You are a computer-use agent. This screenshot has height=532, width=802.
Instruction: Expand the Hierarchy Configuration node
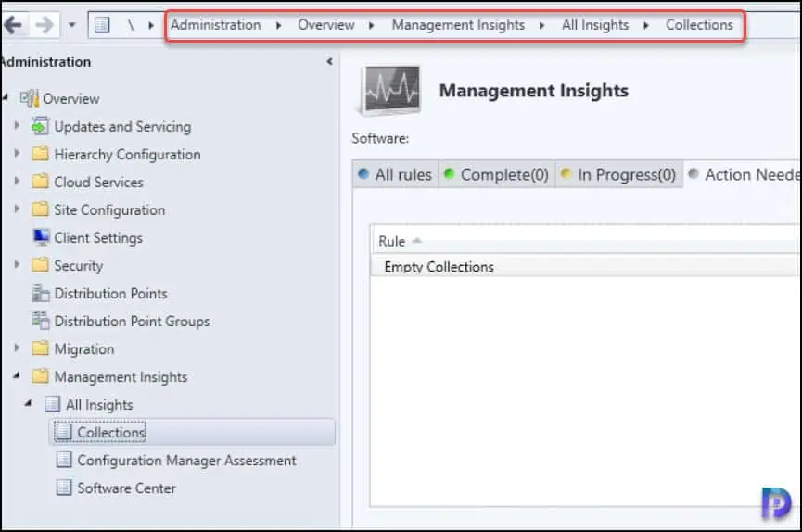click(x=17, y=153)
